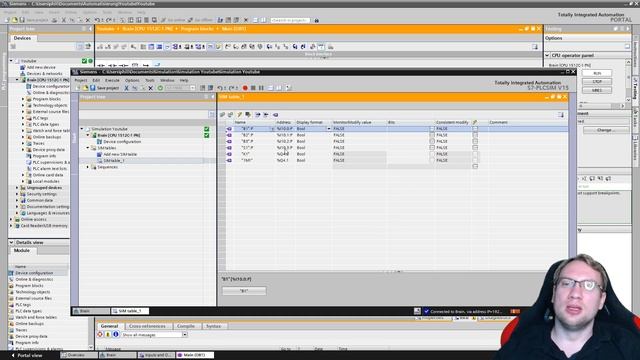Expand the Program blocks folder in TIA project tree
Image resolution: width=640 pixels, height=360 pixels.
tap(23, 99)
